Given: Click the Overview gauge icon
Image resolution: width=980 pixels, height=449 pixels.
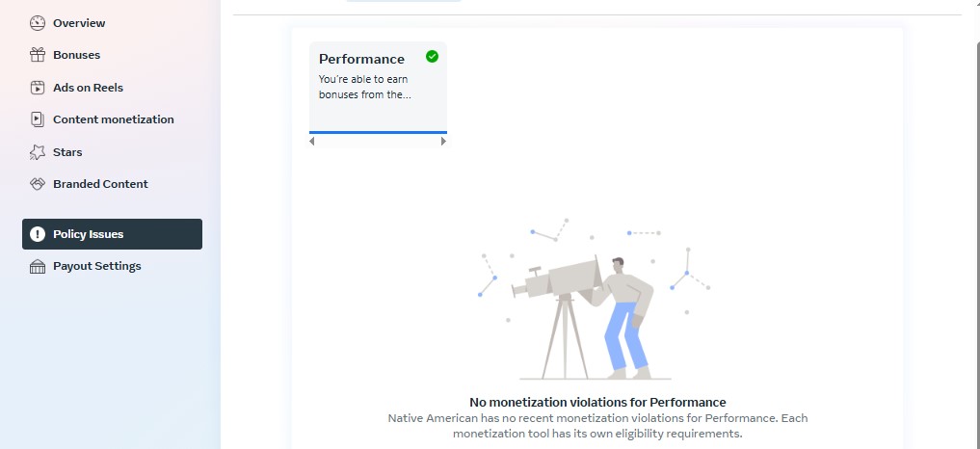Looking at the screenshot, I should pos(38,23).
